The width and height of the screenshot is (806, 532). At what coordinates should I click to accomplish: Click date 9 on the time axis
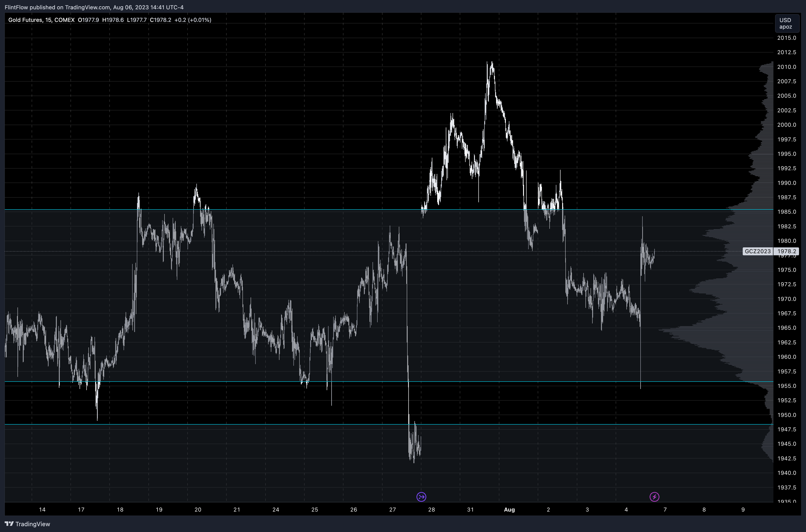coord(743,510)
